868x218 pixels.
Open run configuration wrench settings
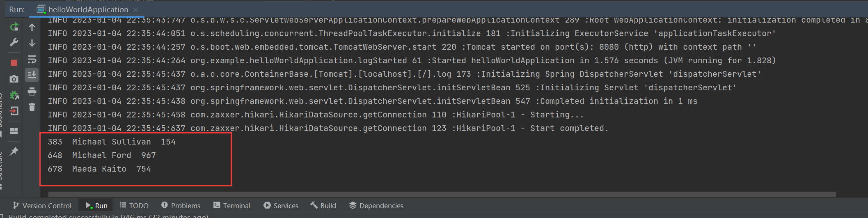pyautogui.click(x=14, y=43)
